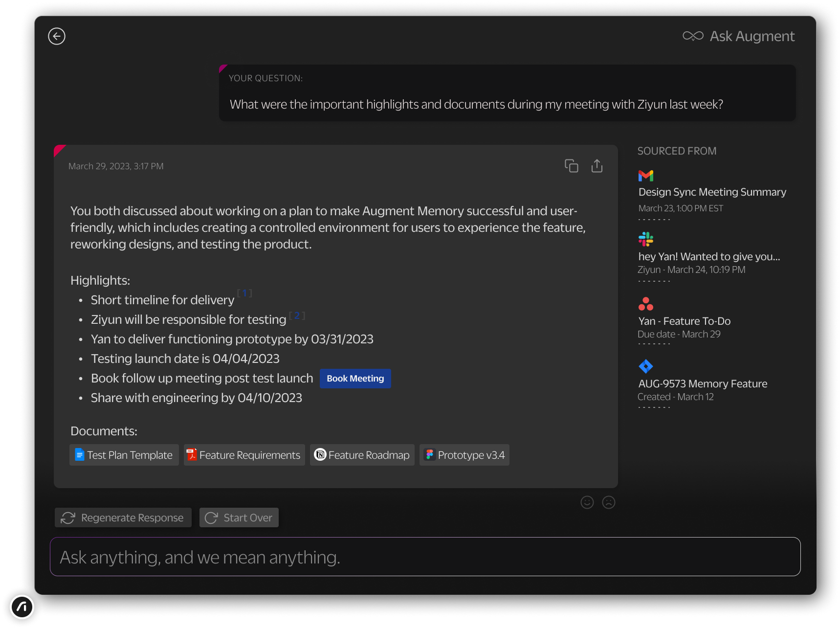This screenshot has height=629, width=840.
Task: Open the Prototype v3.4 Figma file
Action: tap(464, 455)
